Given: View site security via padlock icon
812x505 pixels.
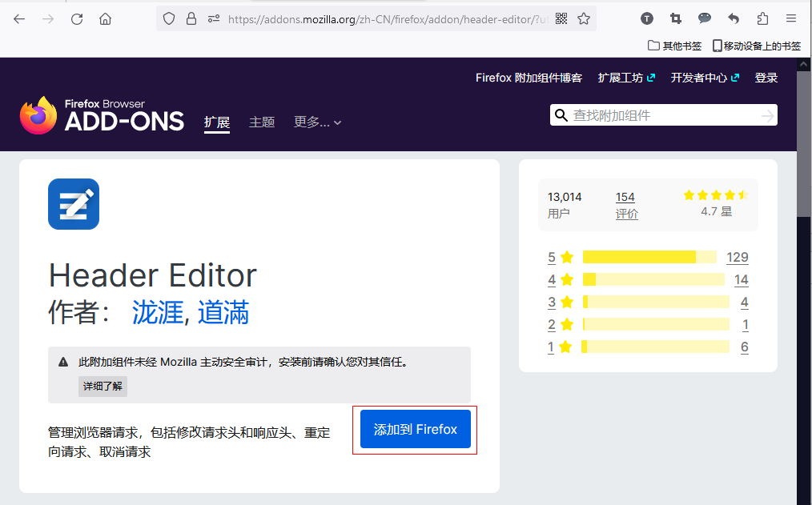Looking at the screenshot, I should coord(191,19).
